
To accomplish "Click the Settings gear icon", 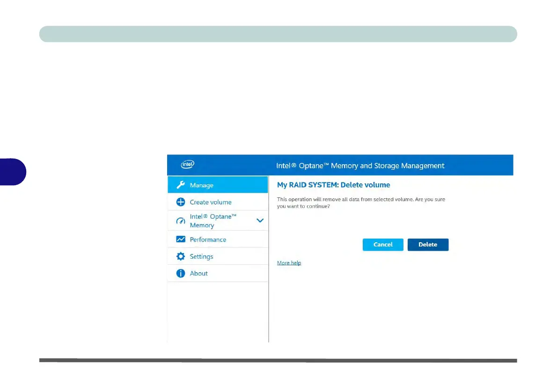I will coord(181,256).
